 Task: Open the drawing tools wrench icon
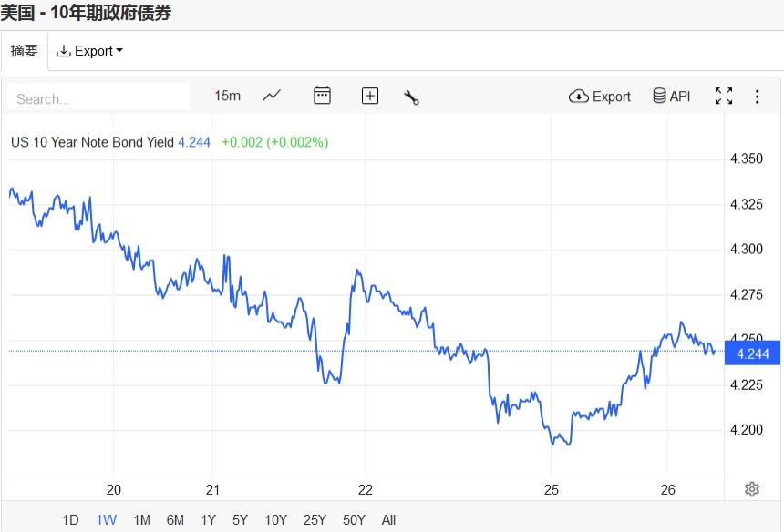(x=411, y=97)
